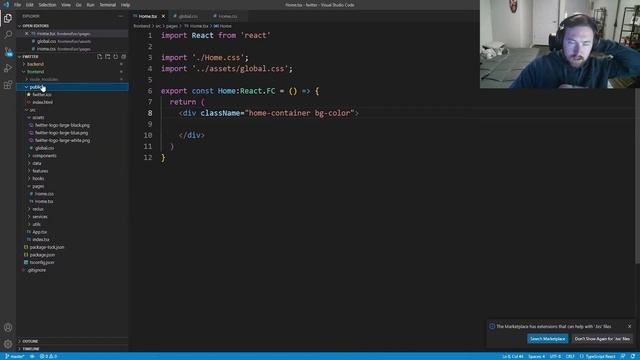Image resolution: width=640 pixels, height=360 pixels.
Task: Expand the Timeline panel
Action: coord(72,349)
